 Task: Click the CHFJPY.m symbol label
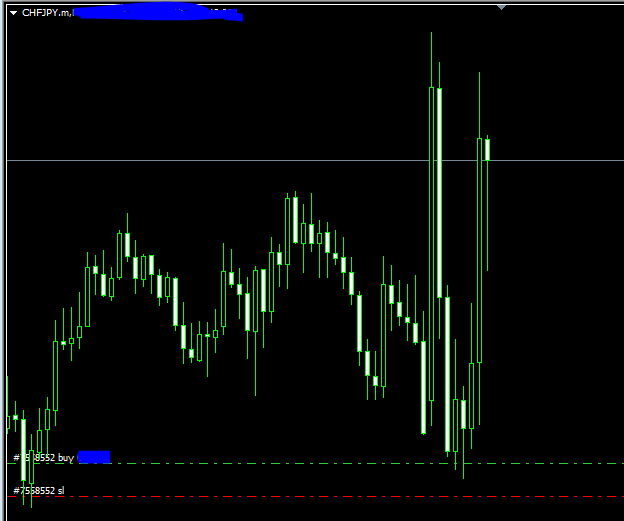tap(46, 13)
